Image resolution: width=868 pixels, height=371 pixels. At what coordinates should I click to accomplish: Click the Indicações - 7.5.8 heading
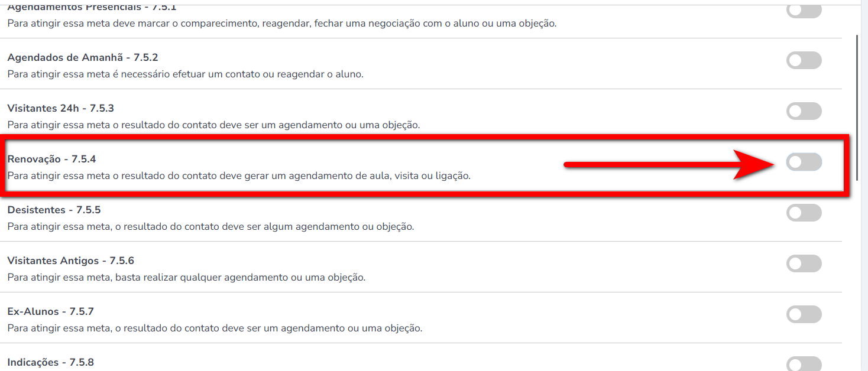pyautogui.click(x=50, y=362)
